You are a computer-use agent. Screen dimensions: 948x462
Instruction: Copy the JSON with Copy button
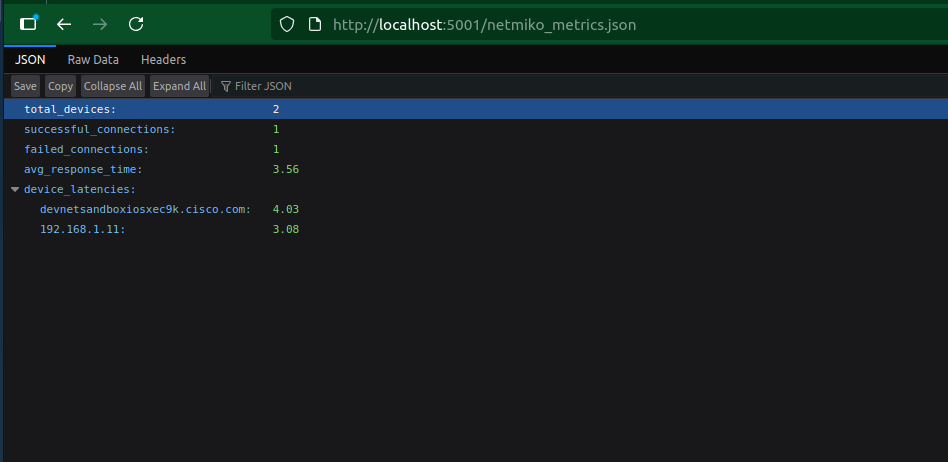coord(61,86)
